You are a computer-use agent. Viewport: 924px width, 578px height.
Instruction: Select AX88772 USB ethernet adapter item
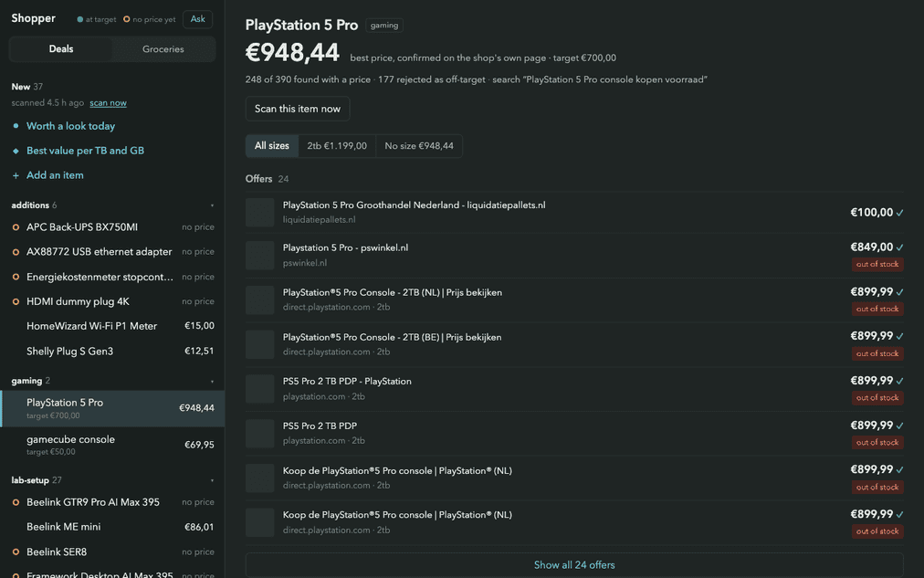point(112,252)
